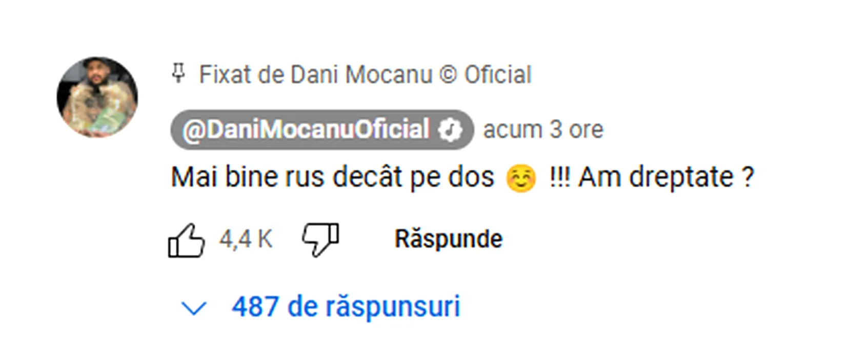Dislike the comment with thumbs-down icon
Image resolution: width=868 pixels, height=359 pixels.
(320, 240)
